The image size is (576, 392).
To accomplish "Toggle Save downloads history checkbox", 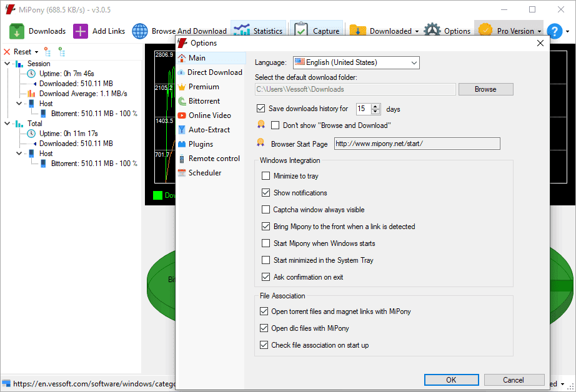I will (261, 108).
